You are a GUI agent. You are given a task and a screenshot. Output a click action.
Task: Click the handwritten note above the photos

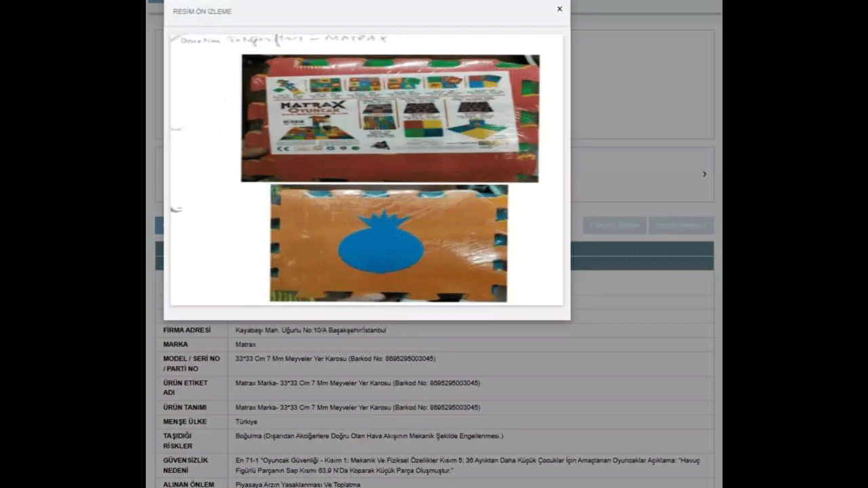pyautogui.click(x=283, y=40)
